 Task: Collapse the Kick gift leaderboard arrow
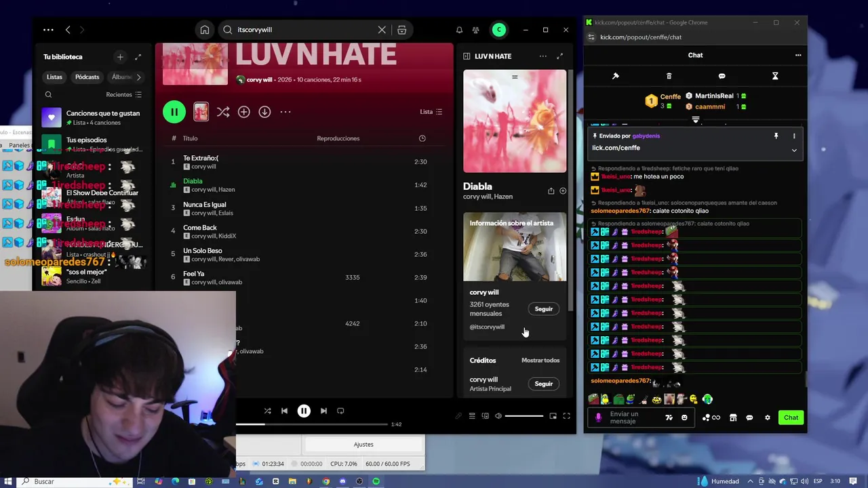696,120
